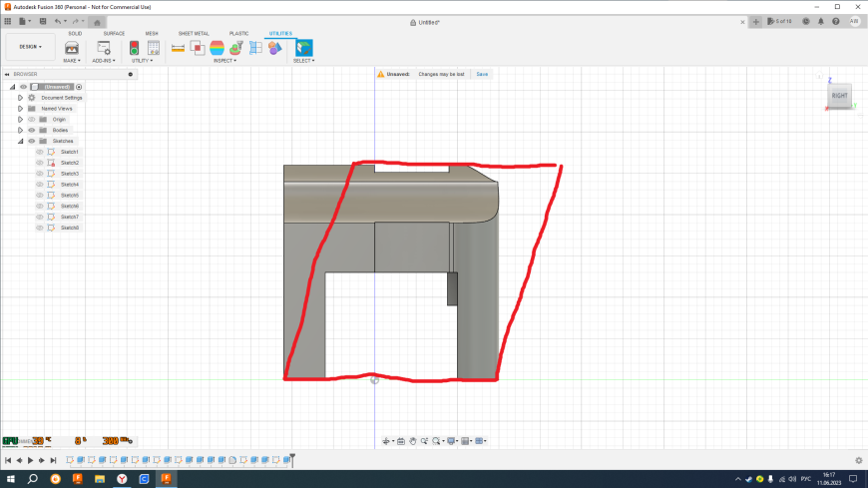The height and width of the screenshot is (488, 868).
Task: Toggle visibility of Sketch5
Action: pos(39,195)
